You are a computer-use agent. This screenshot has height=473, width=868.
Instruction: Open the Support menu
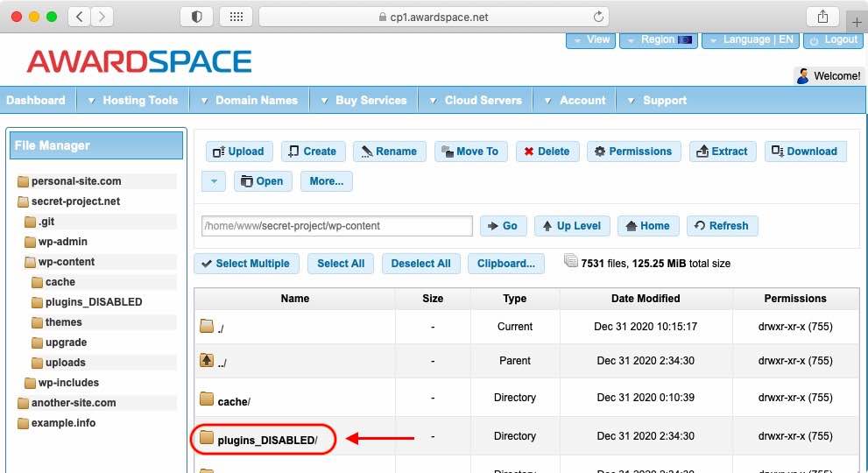click(x=657, y=100)
